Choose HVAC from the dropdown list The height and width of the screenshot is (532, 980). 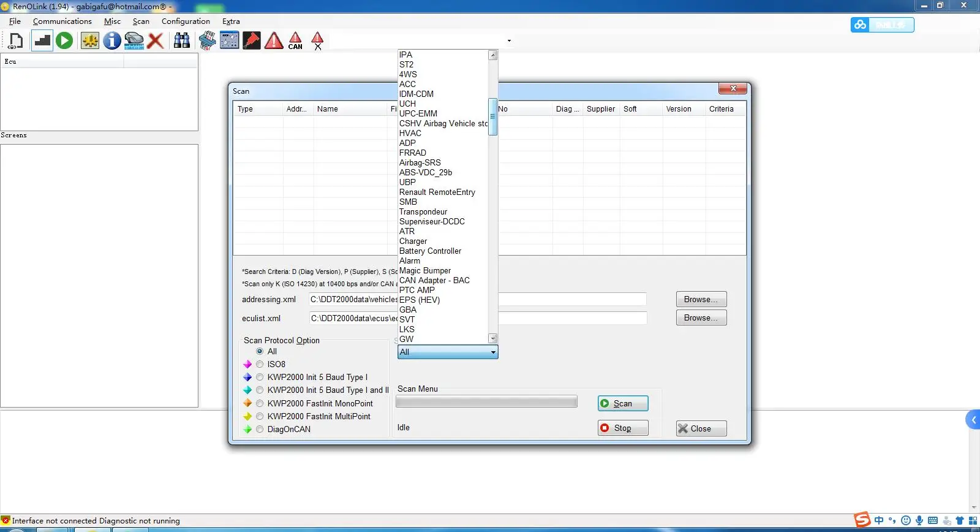coord(410,133)
